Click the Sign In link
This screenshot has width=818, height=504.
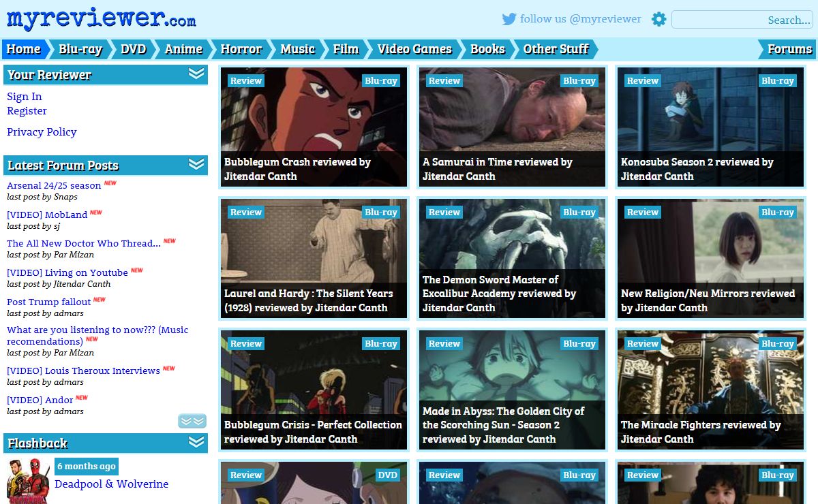click(x=25, y=97)
